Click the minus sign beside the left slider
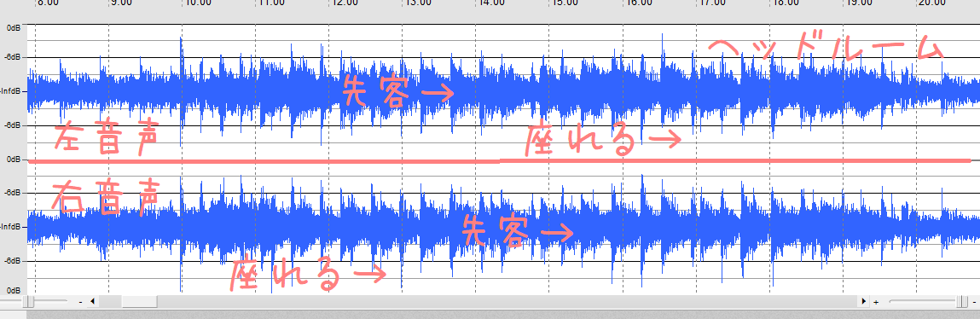The image size is (980, 319). (x=81, y=302)
